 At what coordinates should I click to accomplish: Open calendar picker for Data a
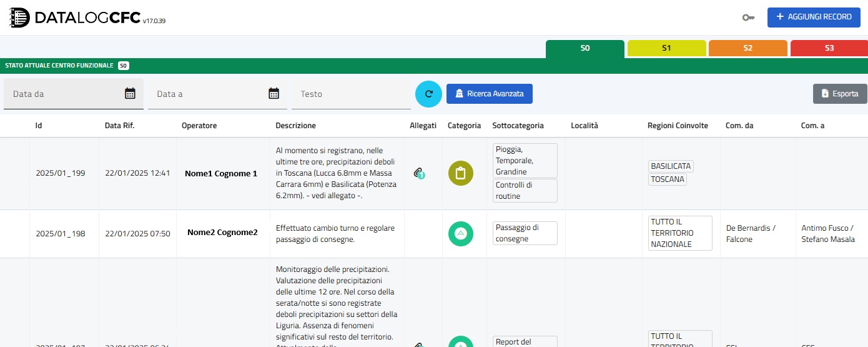[274, 94]
